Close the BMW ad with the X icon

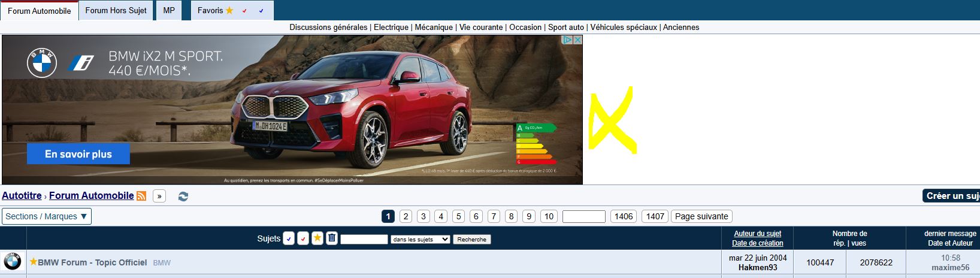577,40
